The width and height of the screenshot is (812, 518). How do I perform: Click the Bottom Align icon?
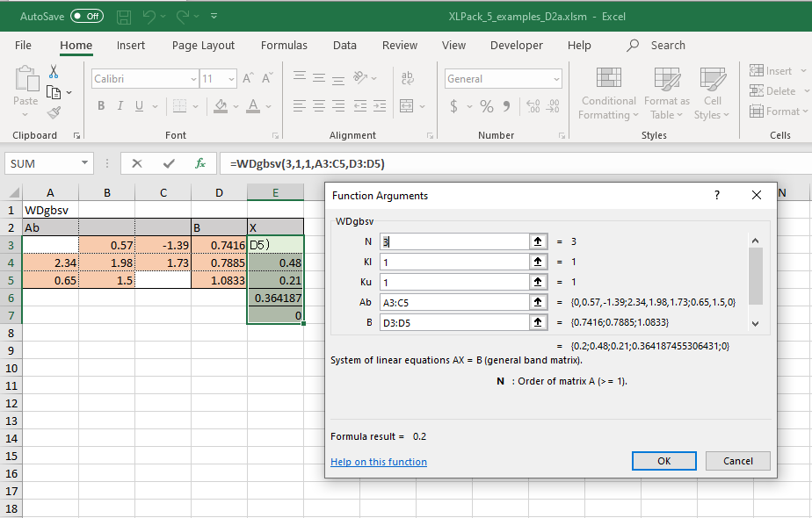tap(338, 79)
